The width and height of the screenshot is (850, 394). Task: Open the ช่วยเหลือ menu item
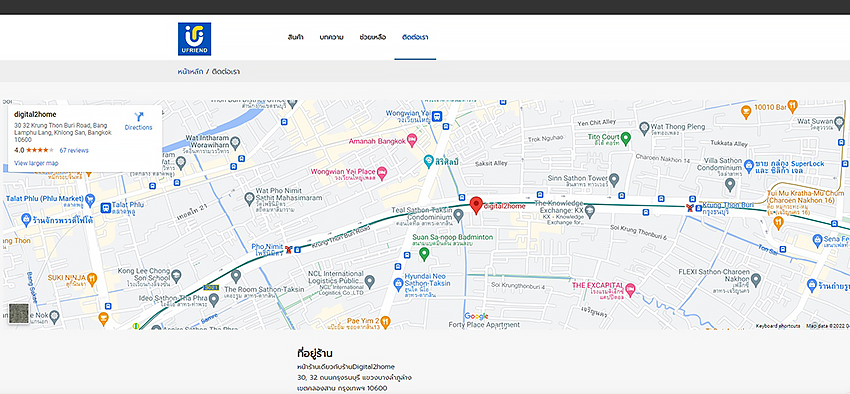(x=372, y=37)
